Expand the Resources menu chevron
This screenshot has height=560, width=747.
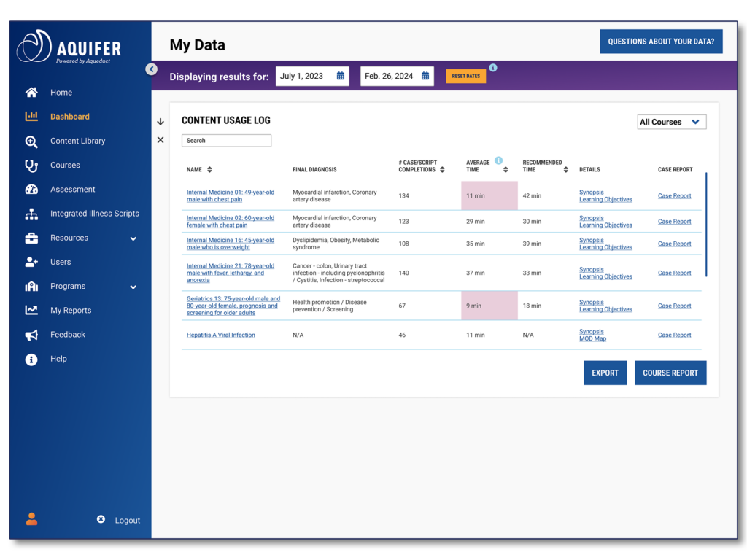pos(133,238)
